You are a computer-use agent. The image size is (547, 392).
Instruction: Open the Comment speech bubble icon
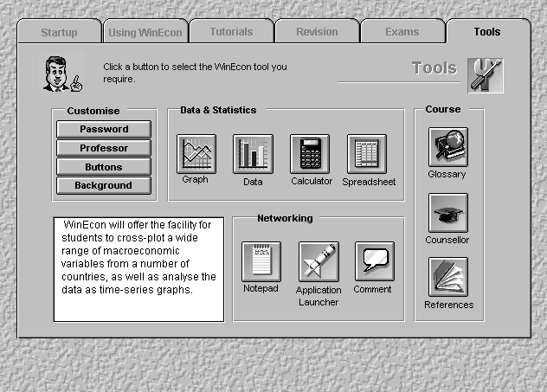coord(375,261)
